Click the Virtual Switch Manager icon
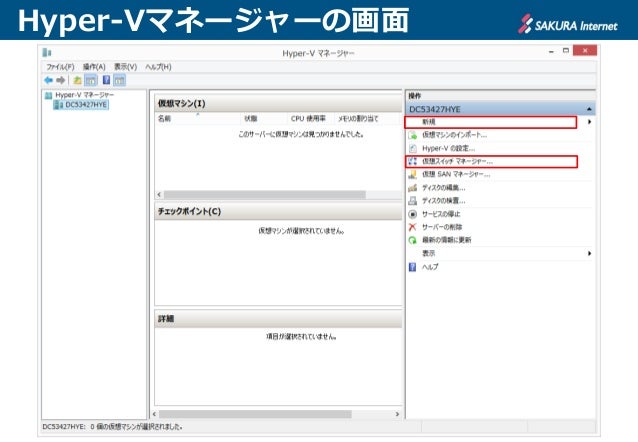 point(413,161)
